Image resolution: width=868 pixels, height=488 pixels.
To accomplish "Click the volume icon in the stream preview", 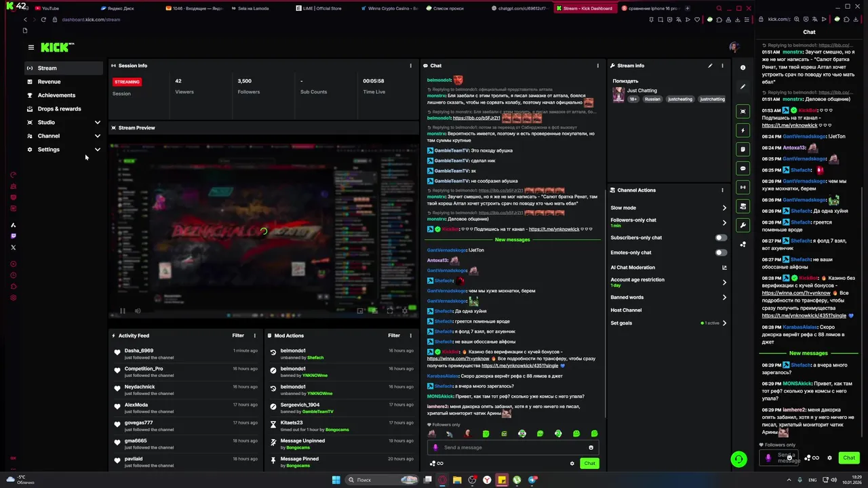I will (x=138, y=311).
